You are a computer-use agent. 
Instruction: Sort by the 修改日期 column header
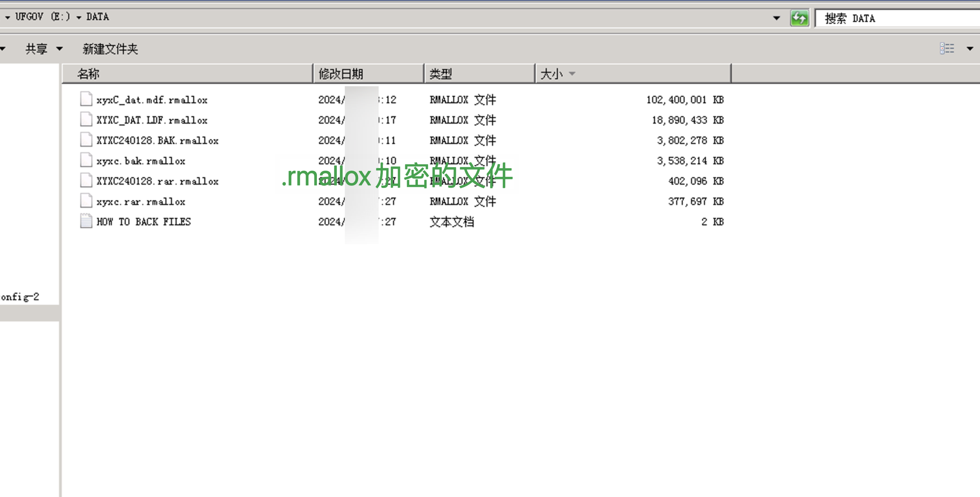(x=368, y=73)
